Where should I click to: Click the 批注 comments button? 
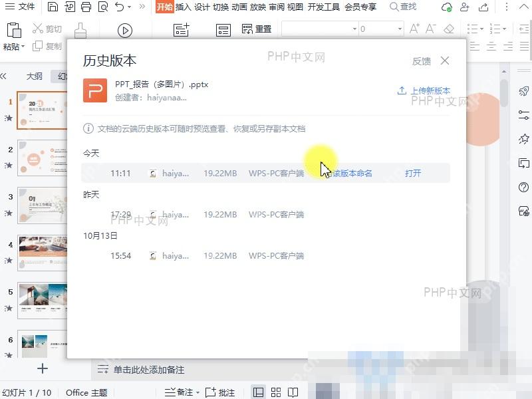tap(220, 392)
